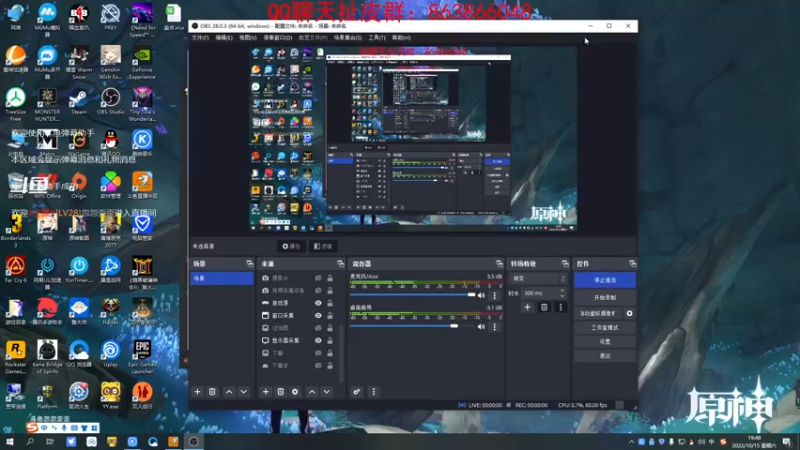Click the blue stop streaming button
Image resolution: width=800 pixels, height=450 pixels.
605,280
